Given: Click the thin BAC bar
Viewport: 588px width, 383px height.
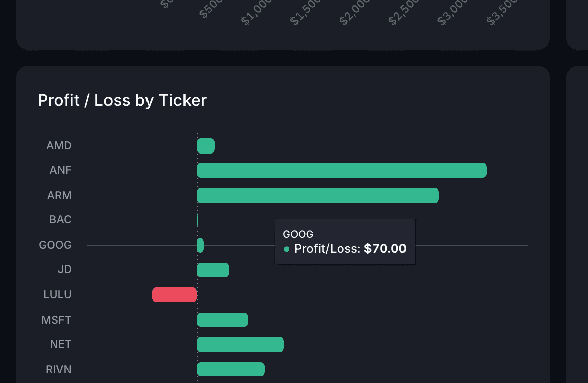Looking at the screenshot, I should click(x=197, y=220).
